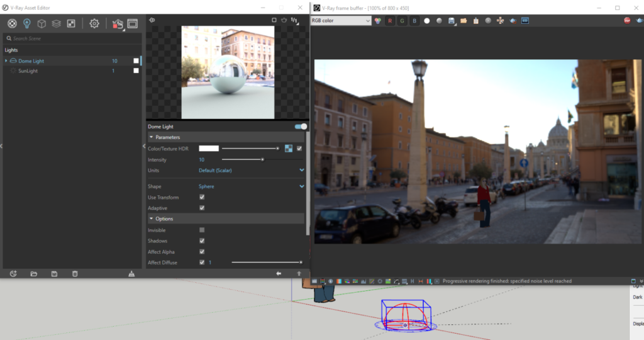The image size is (644, 340).
Task: Toggle the green channel G button
Action: pyautogui.click(x=402, y=21)
